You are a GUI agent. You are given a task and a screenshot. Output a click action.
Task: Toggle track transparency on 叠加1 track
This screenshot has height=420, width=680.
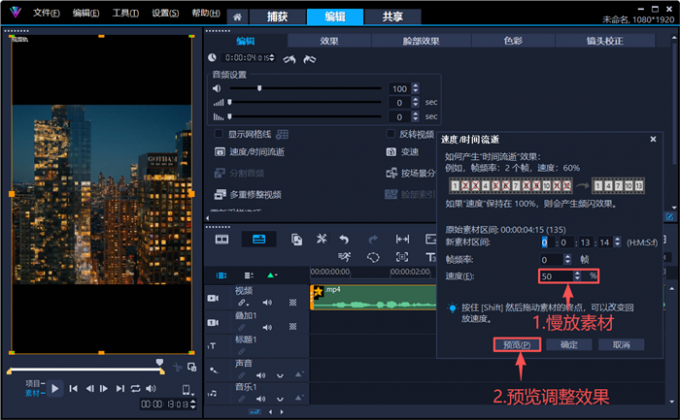point(293,327)
